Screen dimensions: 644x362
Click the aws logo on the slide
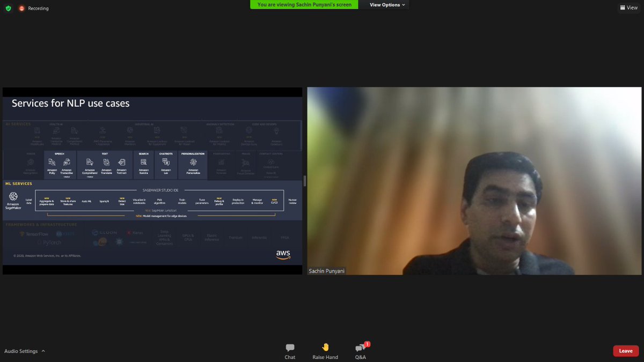[x=283, y=254]
